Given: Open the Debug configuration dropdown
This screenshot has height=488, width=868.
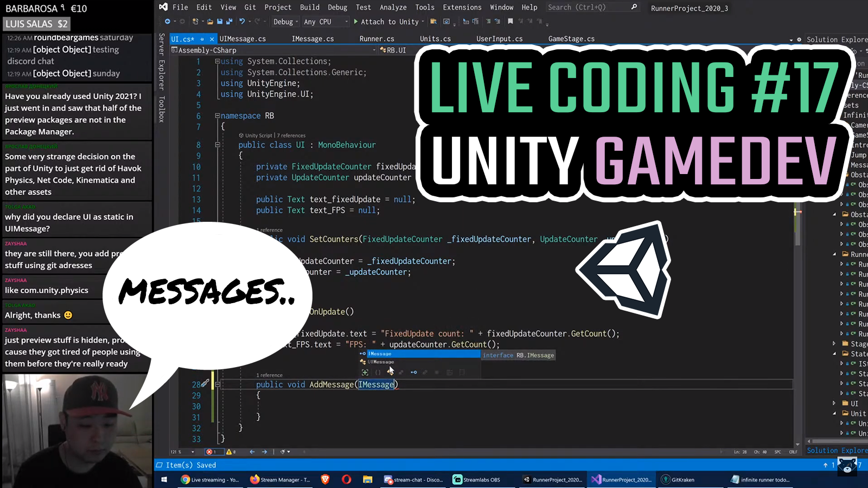Looking at the screenshot, I should point(286,22).
